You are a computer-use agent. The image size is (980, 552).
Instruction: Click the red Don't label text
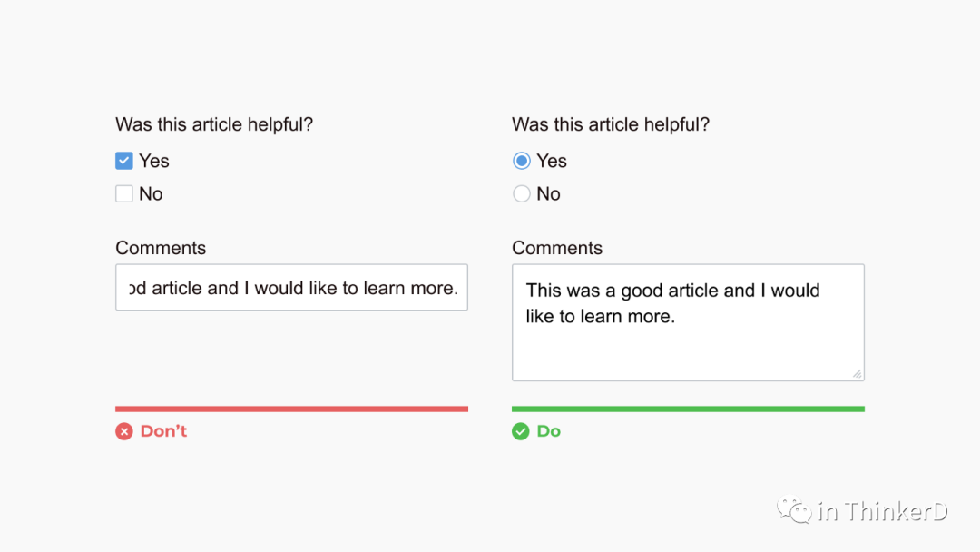(x=164, y=431)
